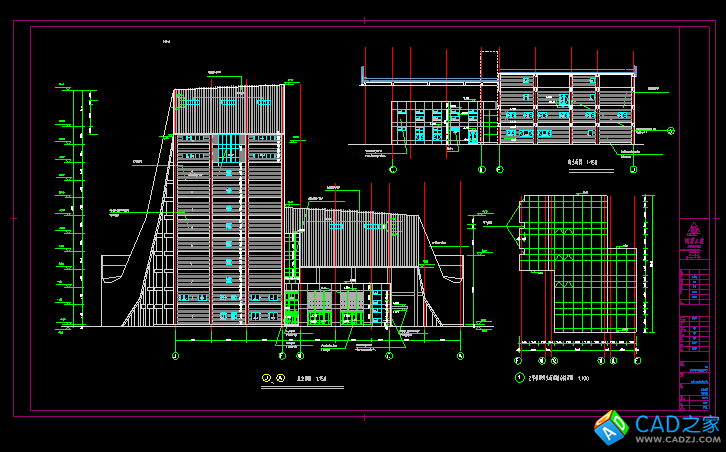The height and width of the screenshot is (452, 726).
Task: Click the tall tower's sloped striped roof
Action: [x=228, y=110]
